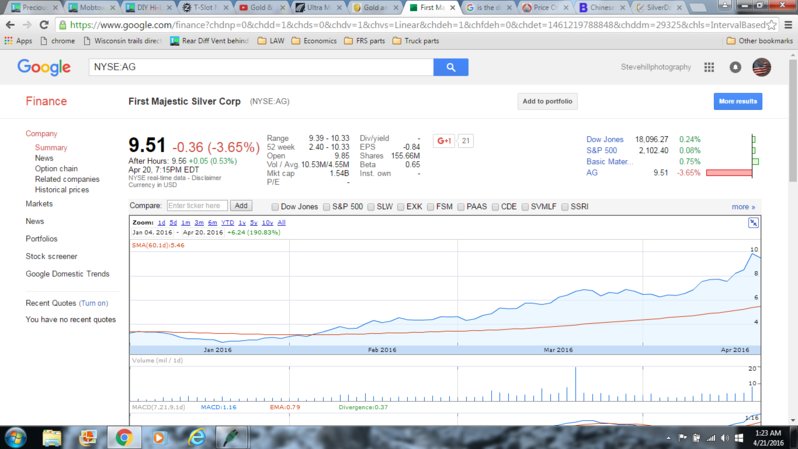
Task: Open the Other bookmarks folder
Action: [759, 41]
